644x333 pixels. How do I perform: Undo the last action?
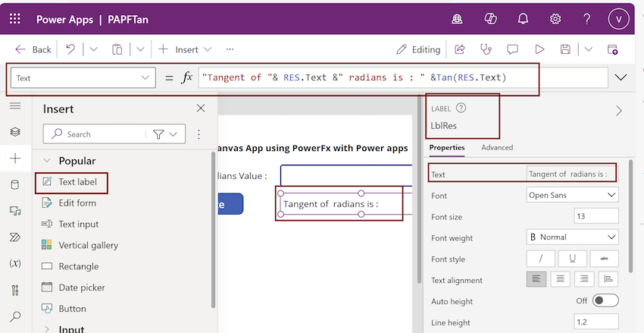point(70,49)
